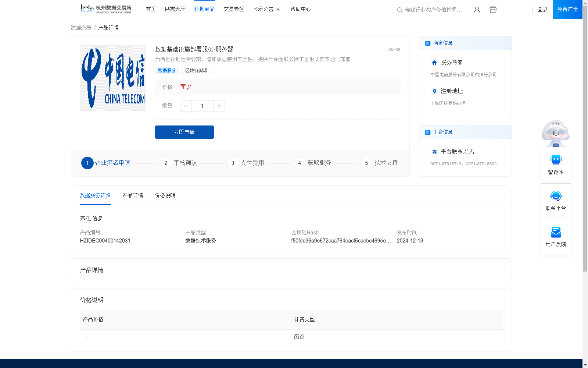Click step 1 企业实名申请
Screen dimensions: 588x368
tap(106, 163)
